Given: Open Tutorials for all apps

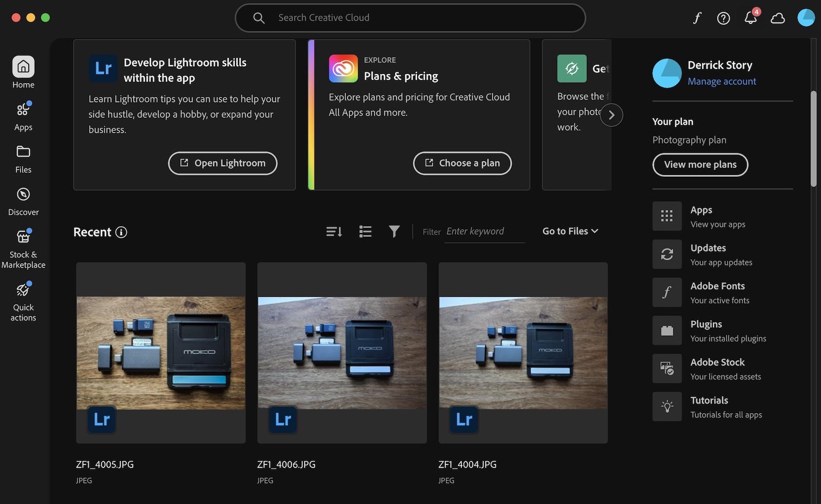Looking at the screenshot, I should [722, 406].
